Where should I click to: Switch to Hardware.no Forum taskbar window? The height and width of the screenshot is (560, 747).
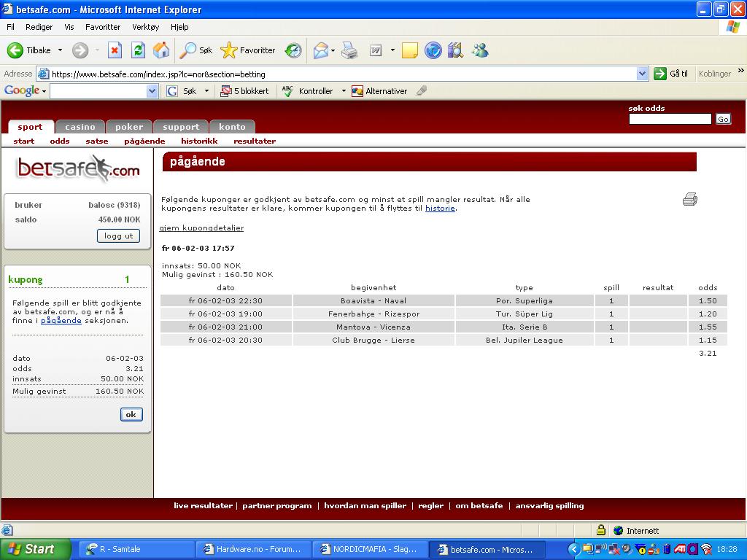pos(253,549)
